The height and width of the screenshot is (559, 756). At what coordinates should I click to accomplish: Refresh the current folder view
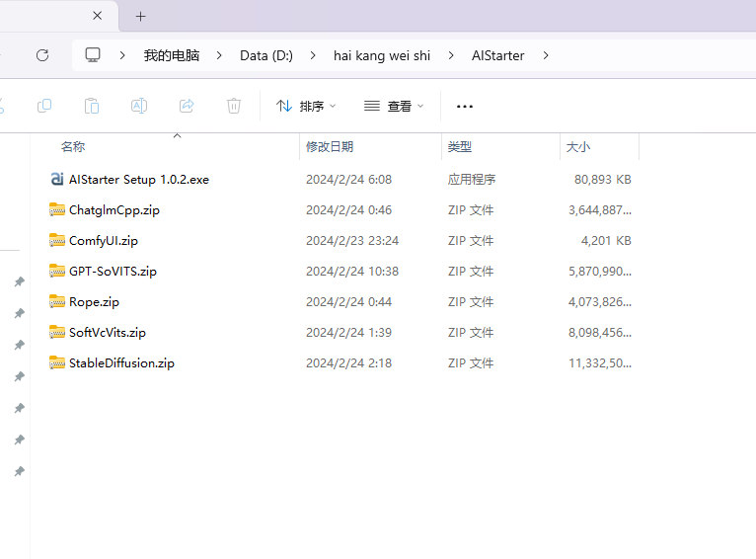pyautogui.click(x=42, y=55)
